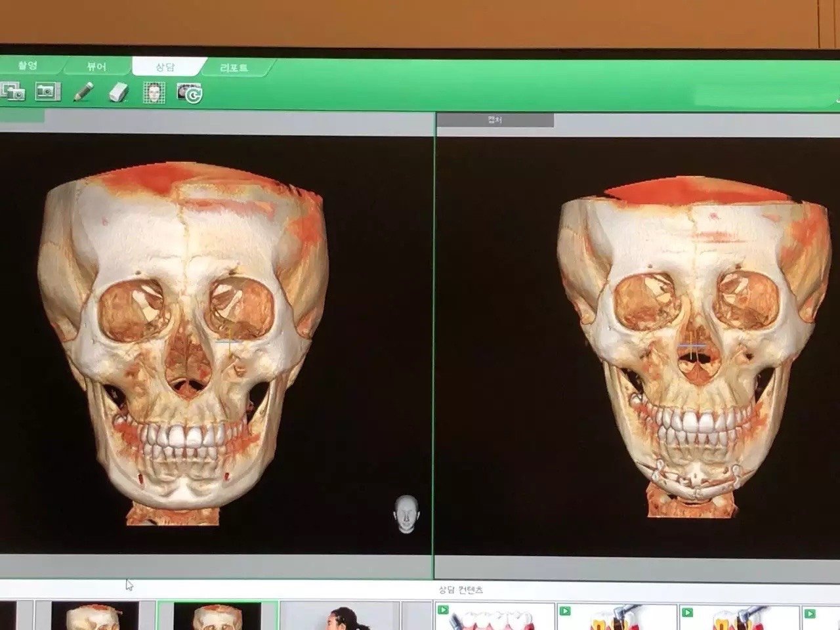Click the image reset refresh icon
Screen dimensions: 840x630
click(190, 94)
